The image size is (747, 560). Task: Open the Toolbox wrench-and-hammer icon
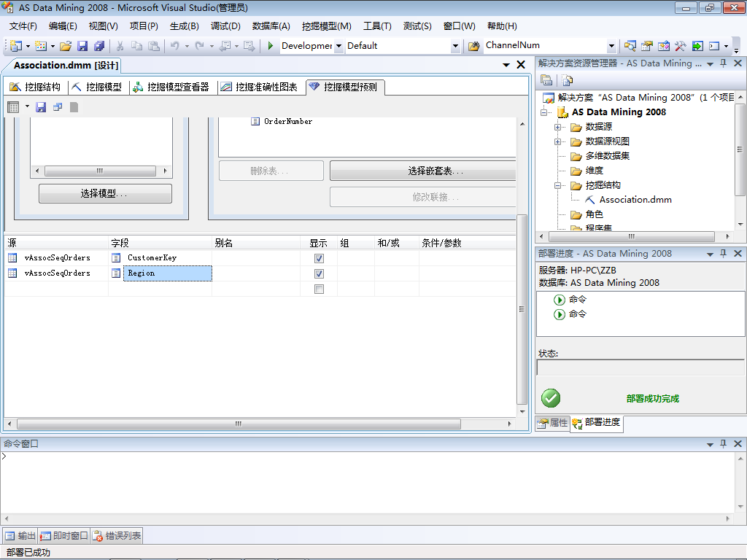coord(681,46)
